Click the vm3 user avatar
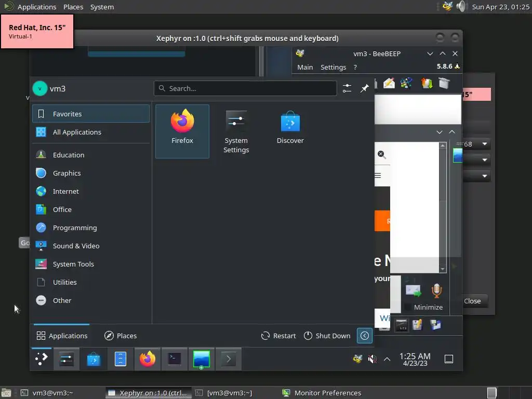 (x=40, y=88)
